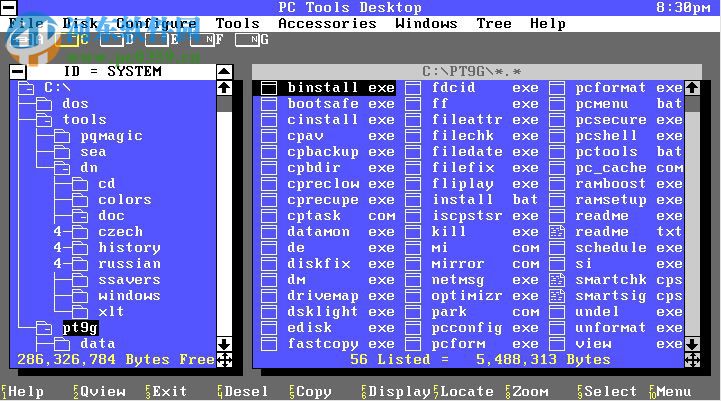Open the Configure menu

click(x=156, y=23)
